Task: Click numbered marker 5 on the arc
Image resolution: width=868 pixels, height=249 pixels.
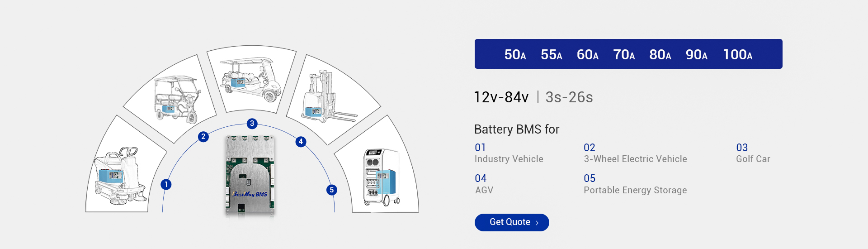Action: pyautogui.click(x=332, y=190)
